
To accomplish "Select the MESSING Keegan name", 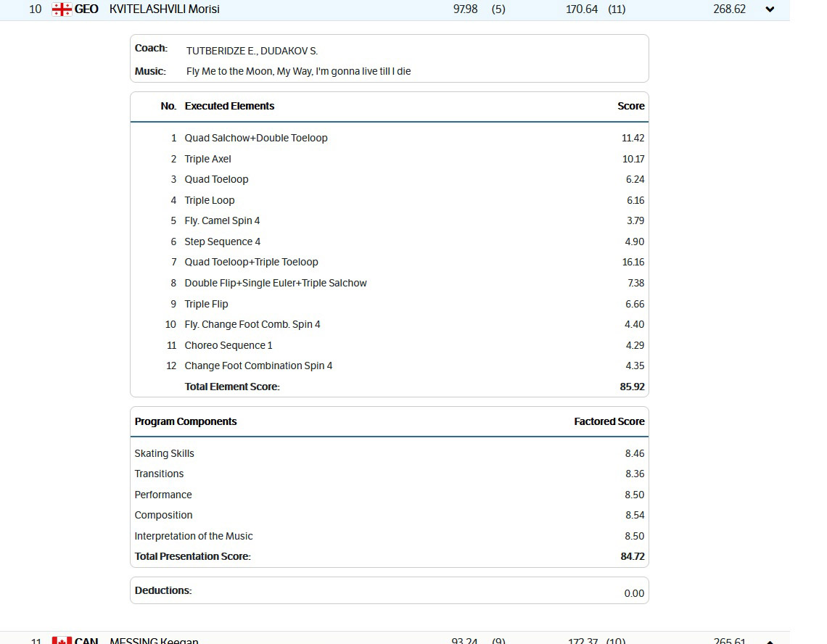I will coord(154,640).
